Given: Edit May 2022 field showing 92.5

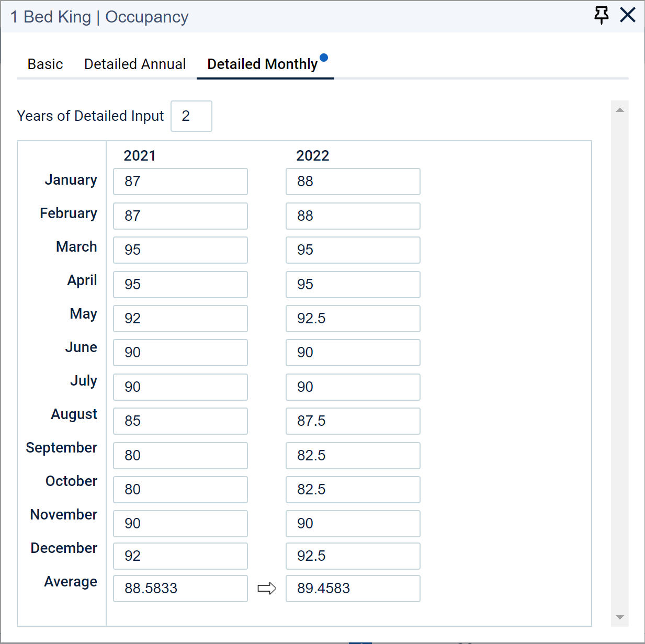Looking at the screenshot, I should tap(353, 319).
